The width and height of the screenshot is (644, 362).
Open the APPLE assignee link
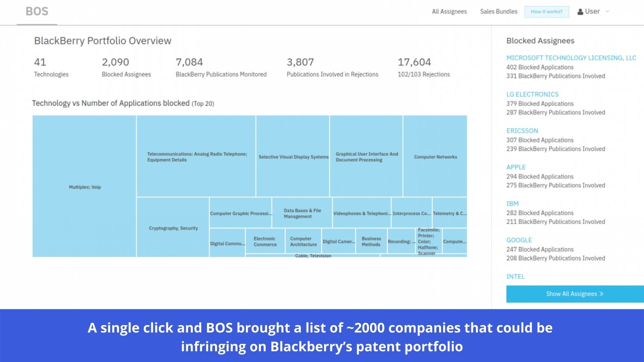(516, 167)
